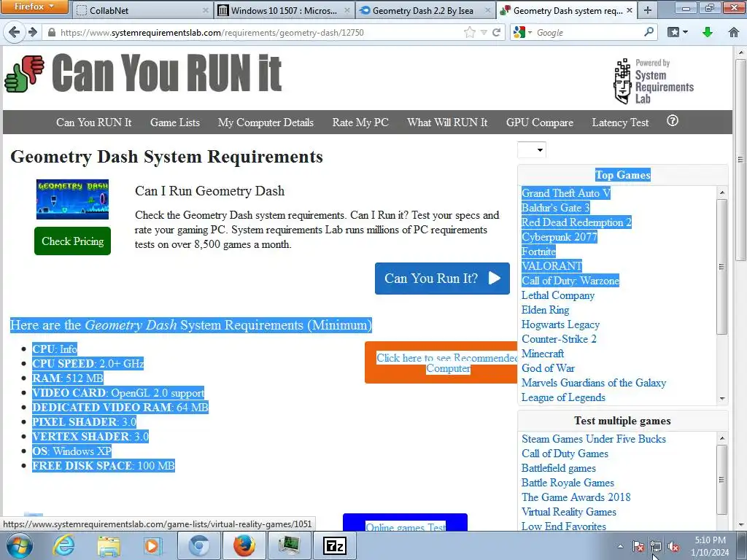Viewport: 747px width, 560px height.
Task: Open Windows Media Player in taskbar
Action: 153,545
